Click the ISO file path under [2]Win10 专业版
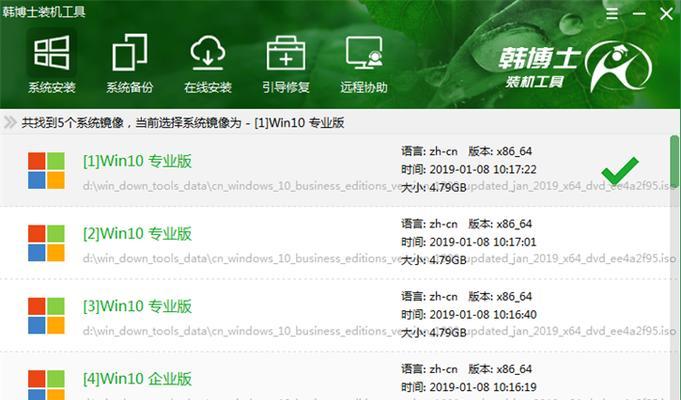681x400 pixels. pos(379,258)
